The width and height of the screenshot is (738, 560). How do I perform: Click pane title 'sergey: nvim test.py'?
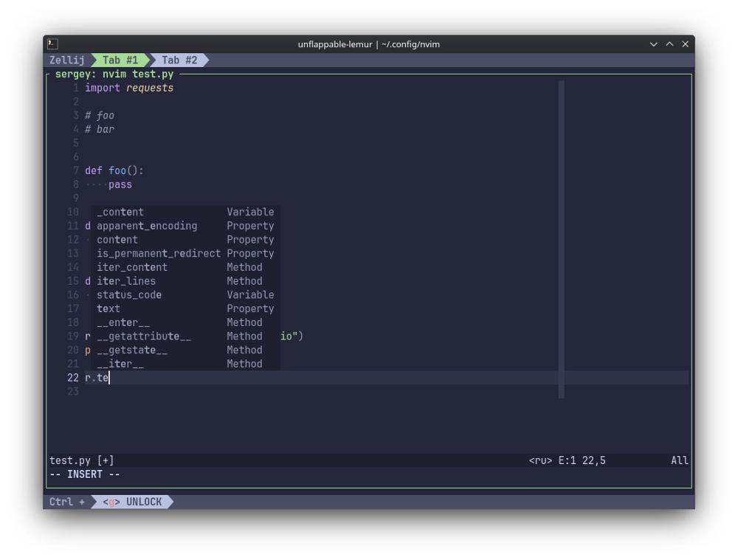[x=114, y=74]
